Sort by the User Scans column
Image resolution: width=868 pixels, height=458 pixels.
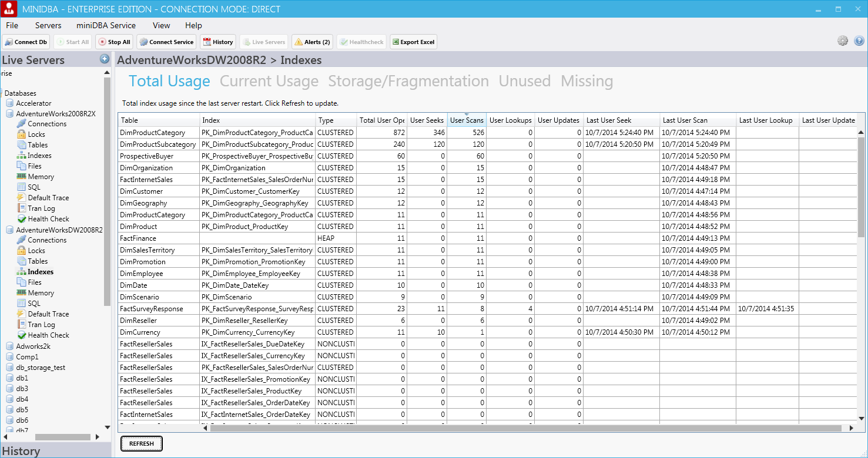coord(467,120)
